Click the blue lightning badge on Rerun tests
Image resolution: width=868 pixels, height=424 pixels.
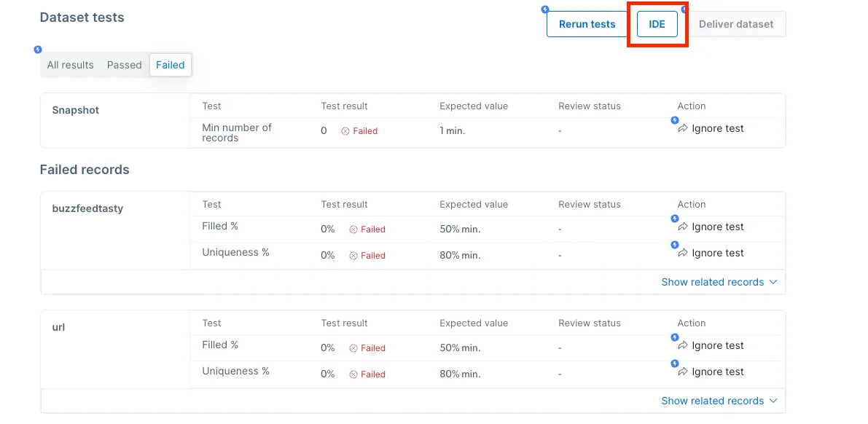click(x=545, y=9)
